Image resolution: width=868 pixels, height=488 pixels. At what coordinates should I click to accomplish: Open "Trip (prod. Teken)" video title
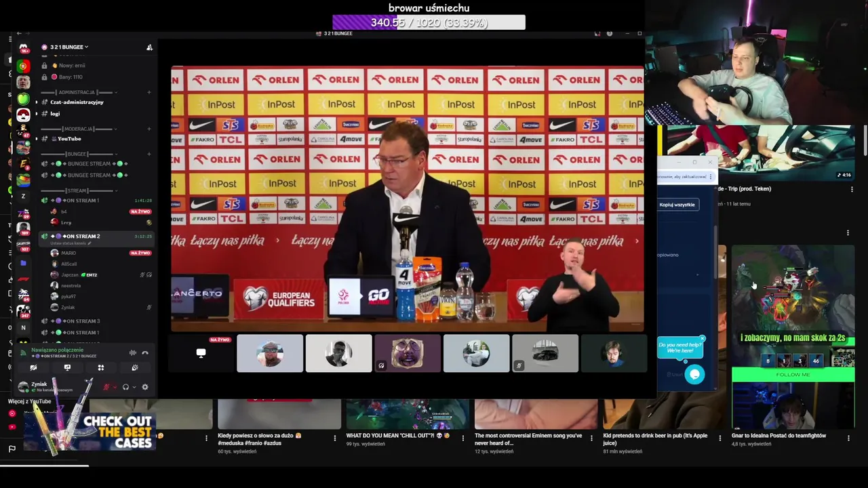point(744,189)
